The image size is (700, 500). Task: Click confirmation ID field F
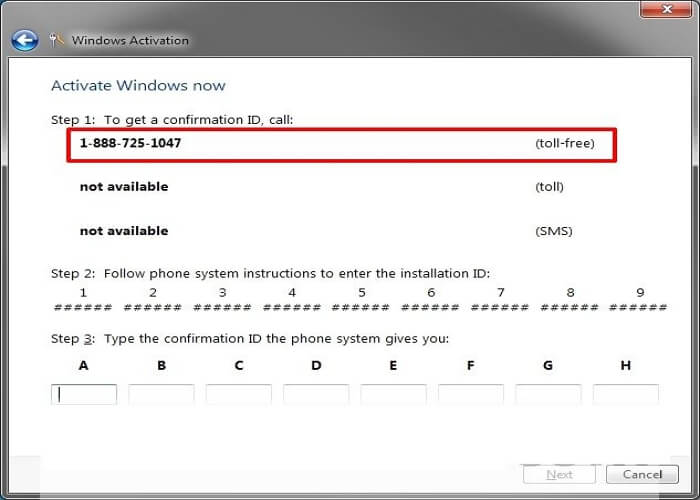point(471,395)
